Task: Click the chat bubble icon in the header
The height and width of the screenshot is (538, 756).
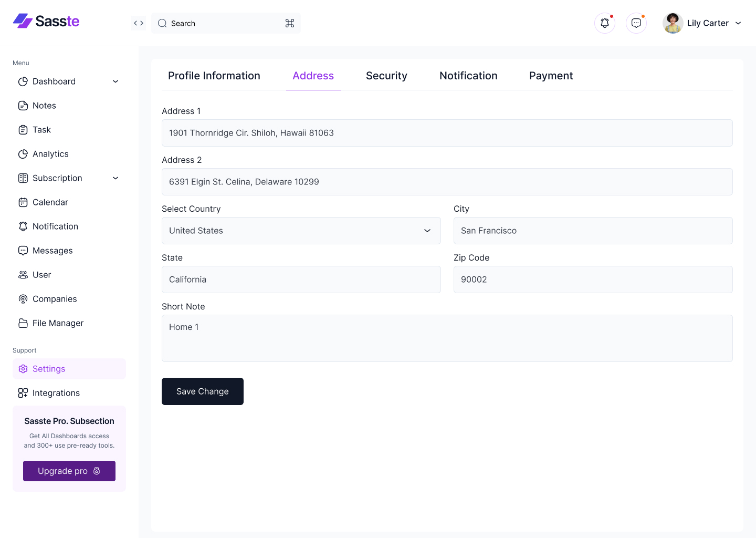Action: [x=636, y=23]
